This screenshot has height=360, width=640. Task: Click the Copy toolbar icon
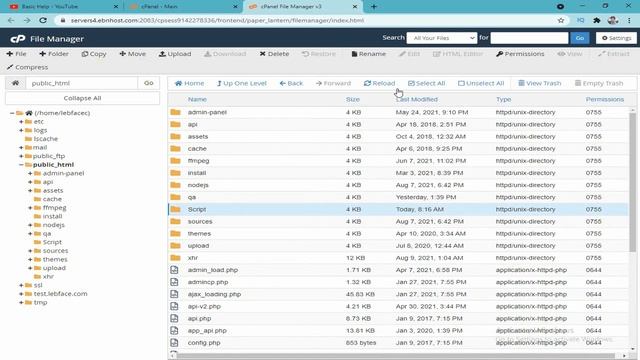coord(94,54)
